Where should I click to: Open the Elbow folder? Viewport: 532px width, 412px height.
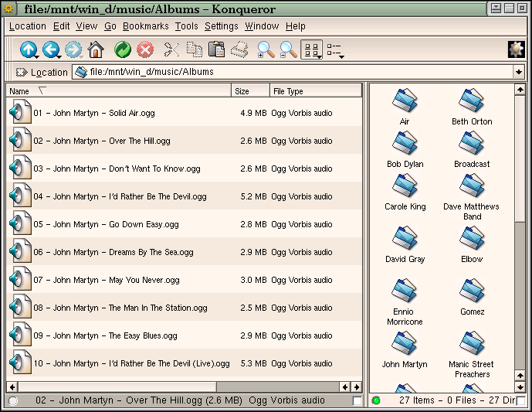[x=472, y=244]
